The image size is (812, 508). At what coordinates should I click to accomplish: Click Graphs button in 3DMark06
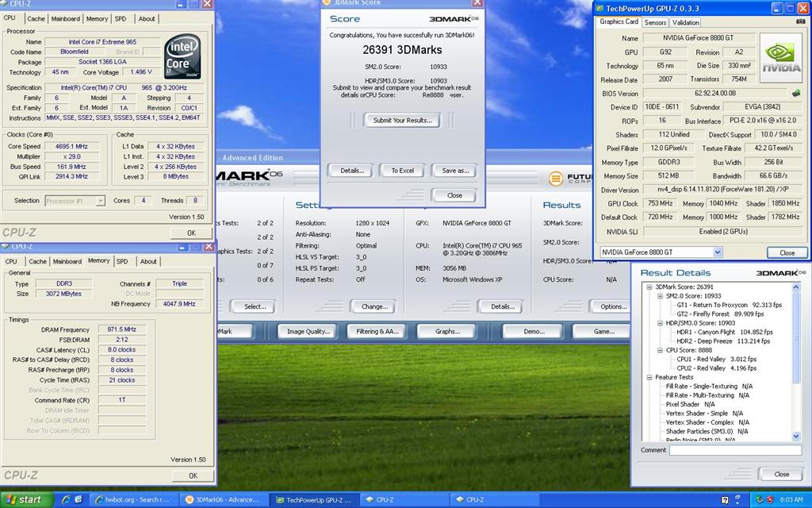click(x=447, y=332)
